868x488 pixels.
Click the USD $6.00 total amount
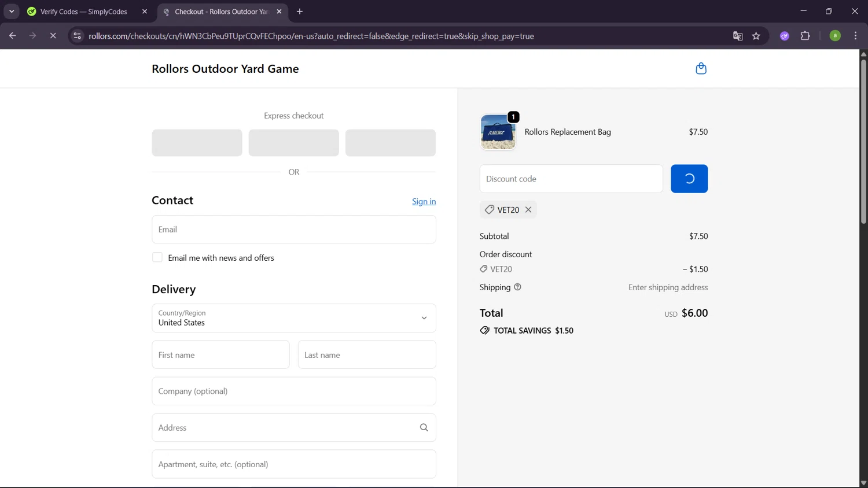pyautogui.click(x=686, y=313)
